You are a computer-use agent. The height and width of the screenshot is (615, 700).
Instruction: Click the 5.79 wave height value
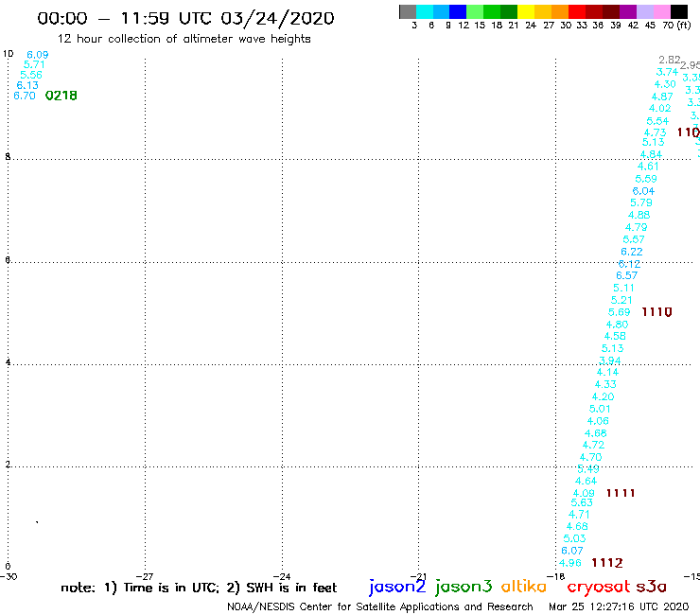click(x=641, y=202)
